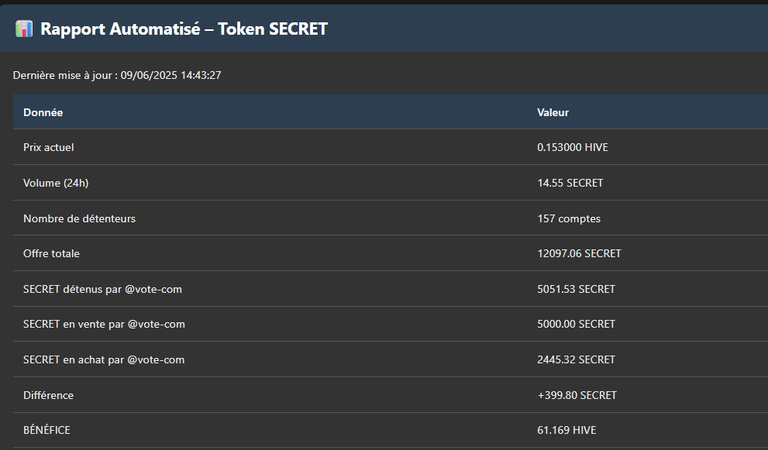The image size is (768, 450).
Task: Click the '157 comptes' value
Action: tap(569, 219)
